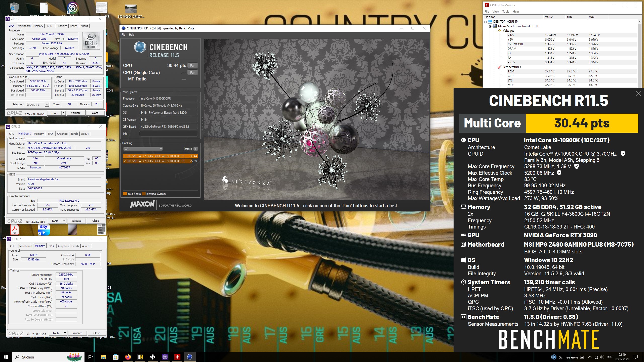Run the CPU Single Core test

coord(192,73)
